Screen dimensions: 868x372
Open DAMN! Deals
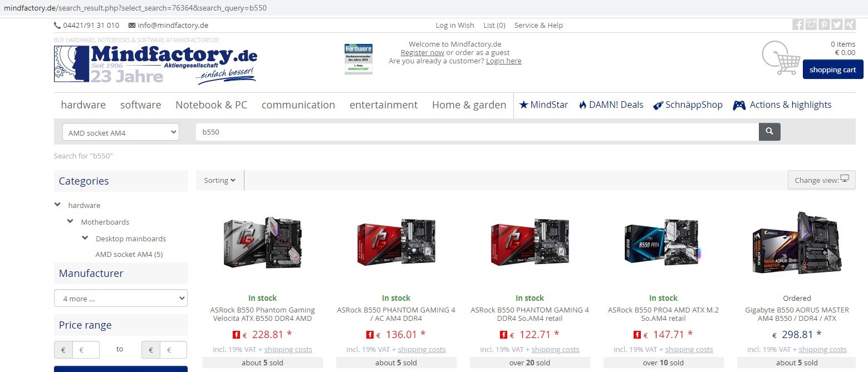pos(611,105)
